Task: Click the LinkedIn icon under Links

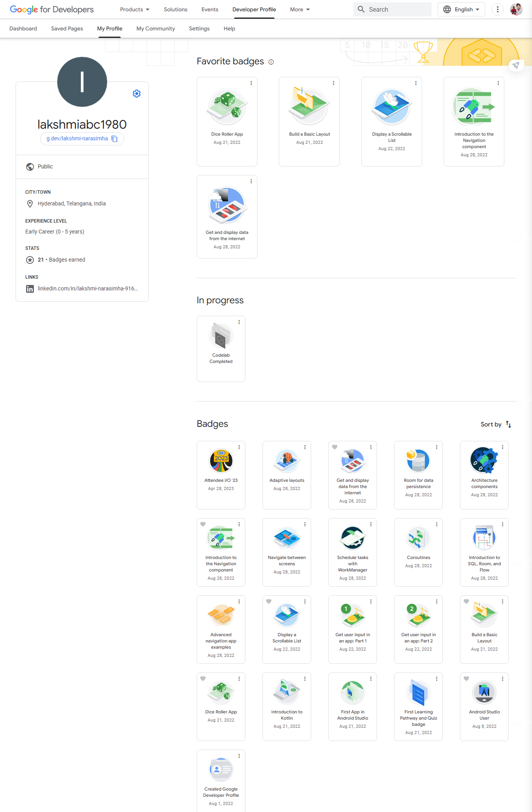Action: point(30,289)
